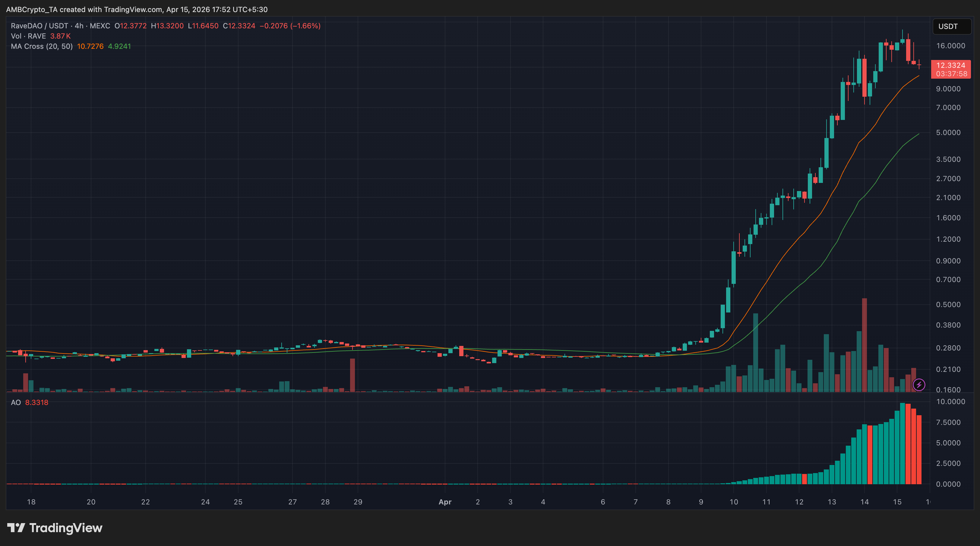This screenshot has width=980, height=546.
Task: Click the 10.0000 AO scale label
Action: (950, 402)
